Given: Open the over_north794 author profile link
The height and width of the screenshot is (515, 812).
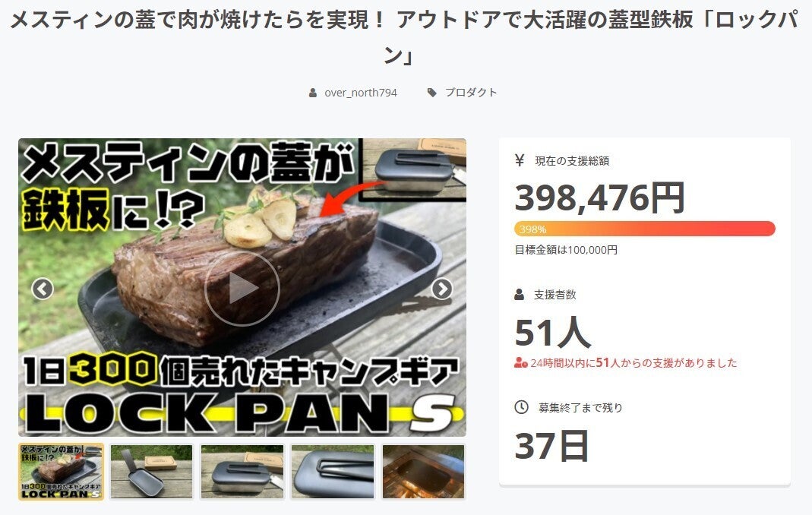Looking at the screenshot, I should click(x=361, y=93).
